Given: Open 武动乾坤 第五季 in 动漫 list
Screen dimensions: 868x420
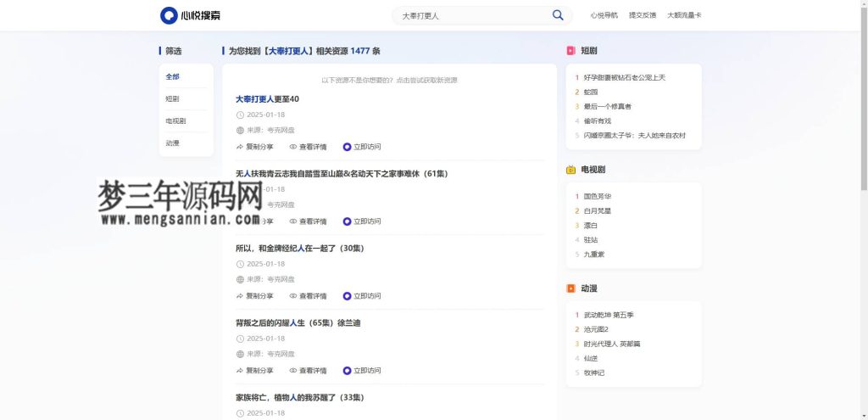Looking at the screenshot, I should [x=609, y=316].
